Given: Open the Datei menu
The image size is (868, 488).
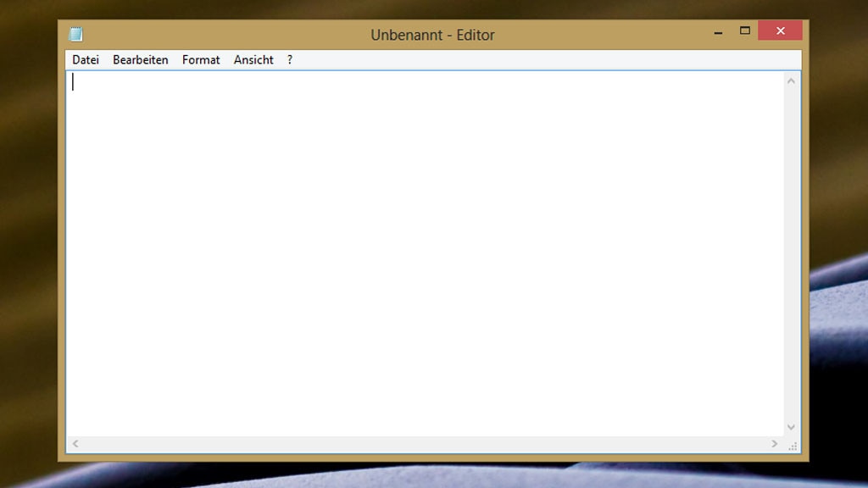Looking at the screenshot, I should (85, 59).
